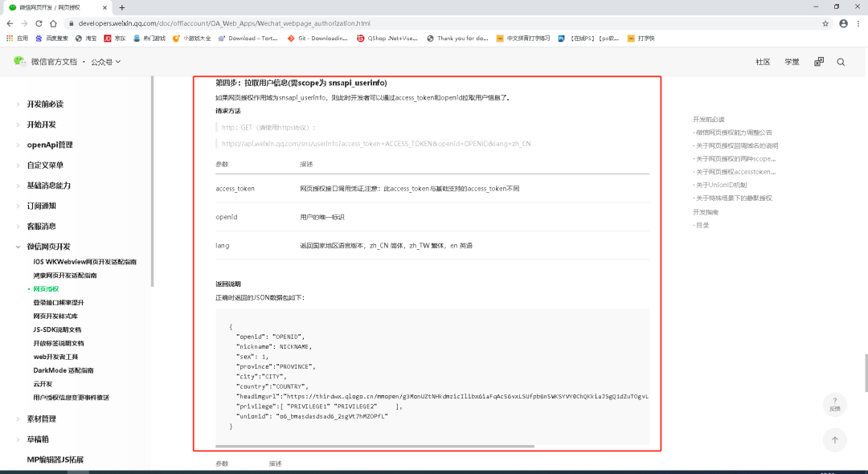Click the icon left of the search magnifier
Screen dimensions: 868x474
point(818,62)
